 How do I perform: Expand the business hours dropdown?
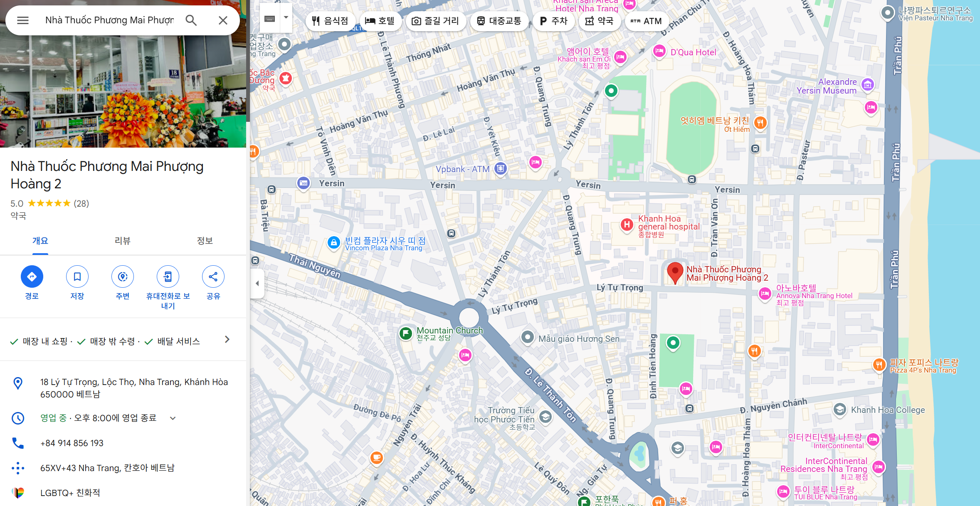(x=173, y=418)
